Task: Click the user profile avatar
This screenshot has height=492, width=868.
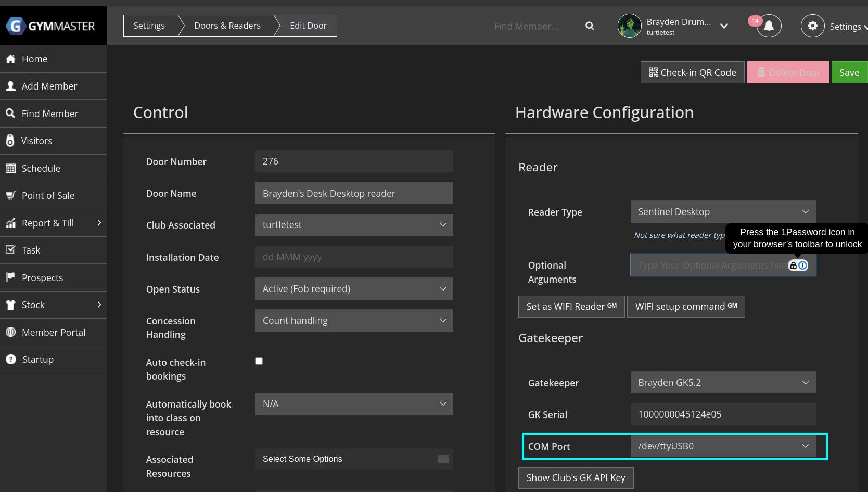Action: 629,26
